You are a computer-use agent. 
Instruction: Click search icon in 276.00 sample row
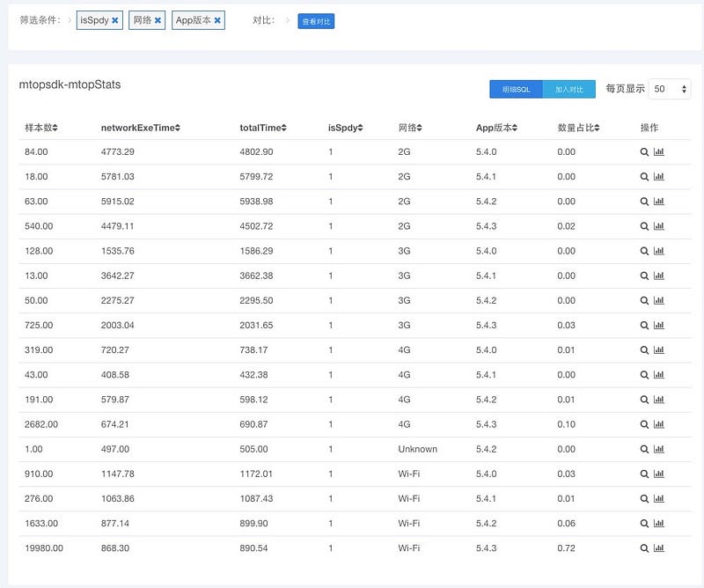(x=644, y=498)
